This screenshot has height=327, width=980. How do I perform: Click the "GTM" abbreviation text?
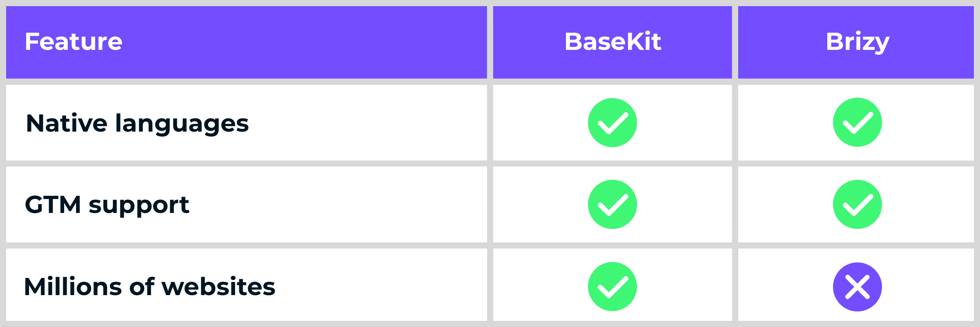click(x=53, y=205)
